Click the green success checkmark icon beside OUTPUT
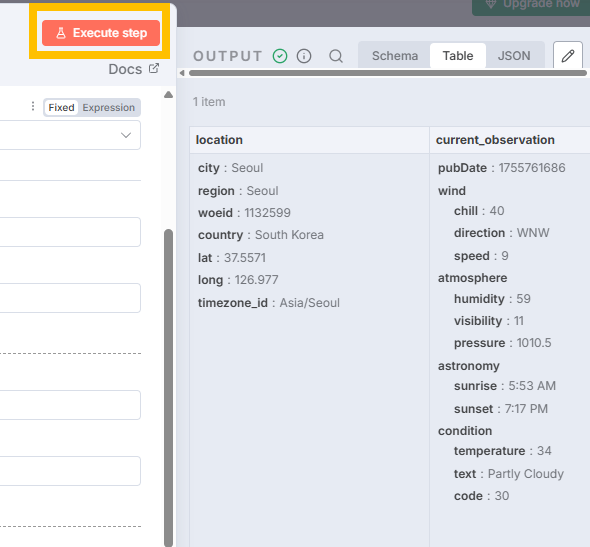Viewport: 590px width, 547px height. click(x=280, y=56)
